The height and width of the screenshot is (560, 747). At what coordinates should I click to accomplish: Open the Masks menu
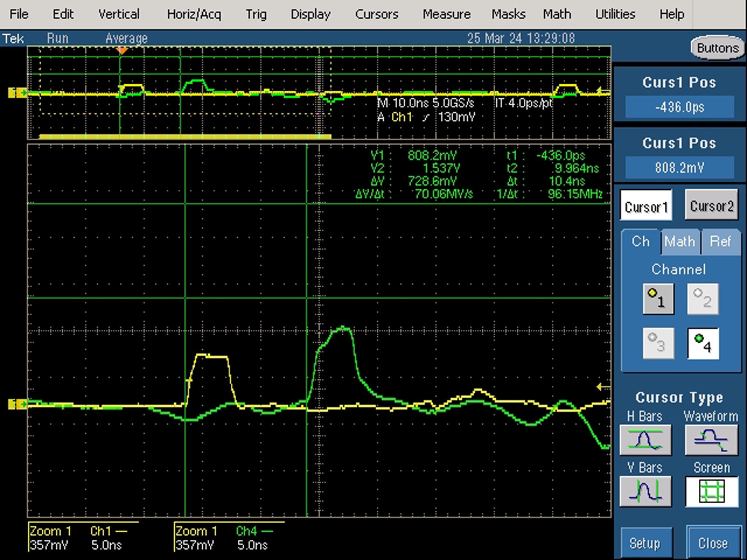[508, 14]
